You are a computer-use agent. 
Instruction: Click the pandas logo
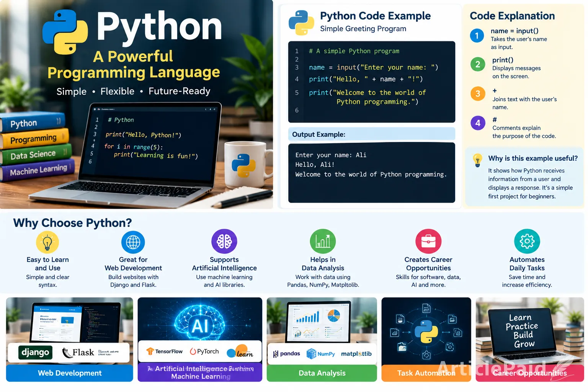pyautogui.click(x=287, y=354)
